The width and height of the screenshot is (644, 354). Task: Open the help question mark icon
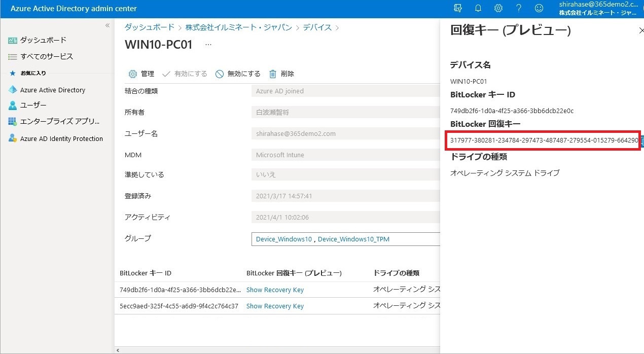[x=519, y=8]
